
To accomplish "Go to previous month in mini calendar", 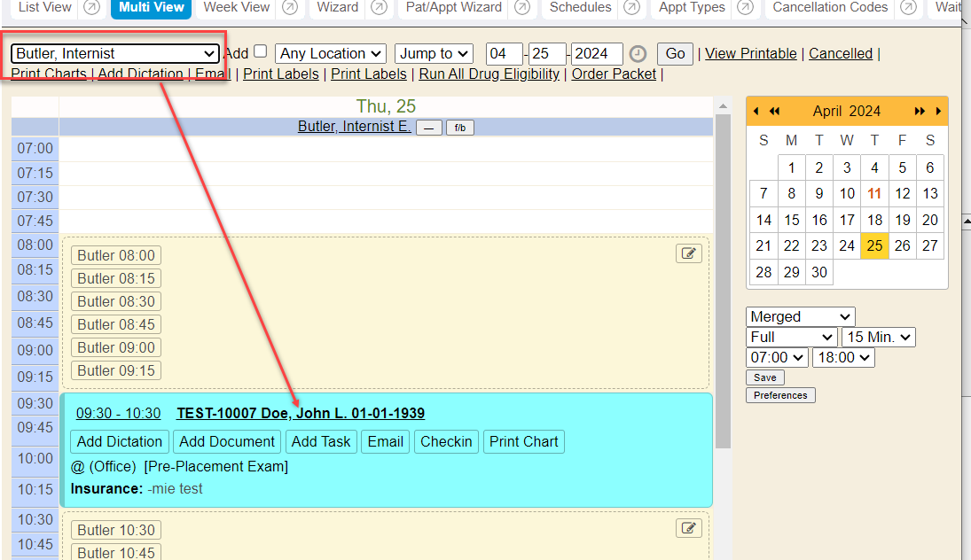I will pyautogui.click(x=756, y=111).
